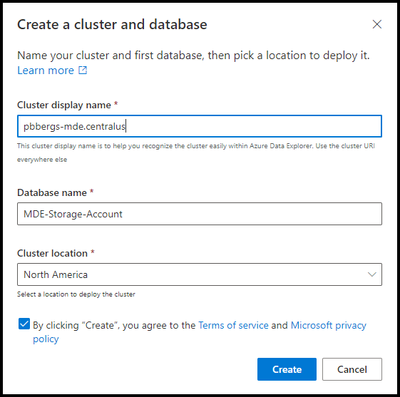Click the Cluster display name label
The image size is (400, 397).
click(x=64, y=105)
